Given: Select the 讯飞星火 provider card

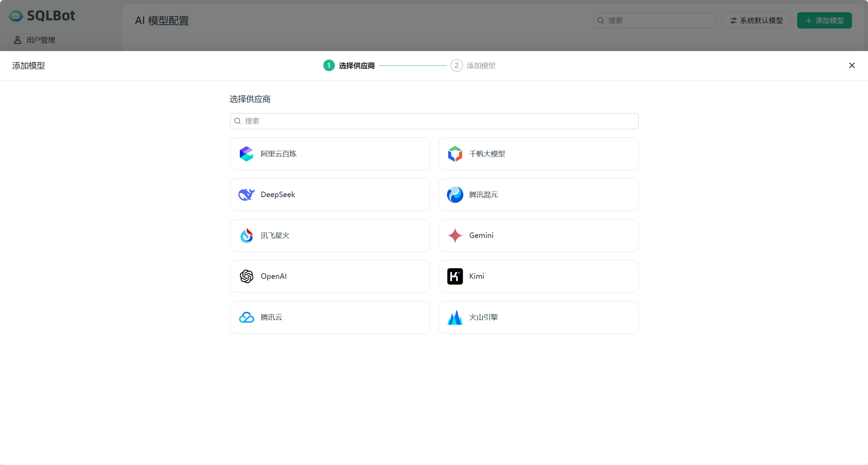Looking at the screenshot, I should (330, 236).
